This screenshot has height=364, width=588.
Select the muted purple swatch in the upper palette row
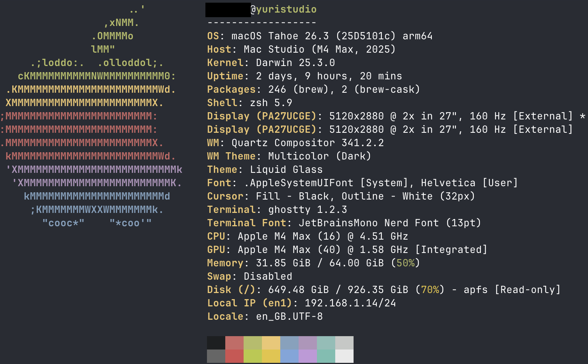tap(308, 343)
